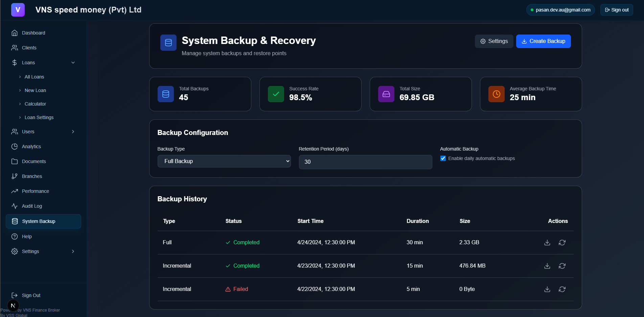Click the Performance label in sidebar
The height and width of the screenshot is (317, 644).
pos(36,191)
